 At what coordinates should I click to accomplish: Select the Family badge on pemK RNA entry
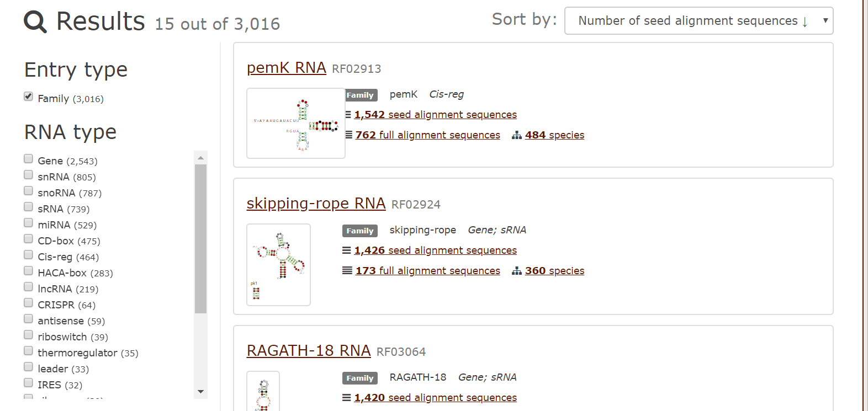tap(361, 95)
